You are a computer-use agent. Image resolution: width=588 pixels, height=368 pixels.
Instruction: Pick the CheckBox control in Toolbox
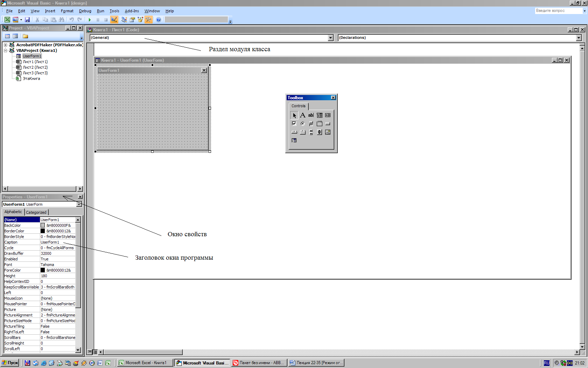[294, 124]
